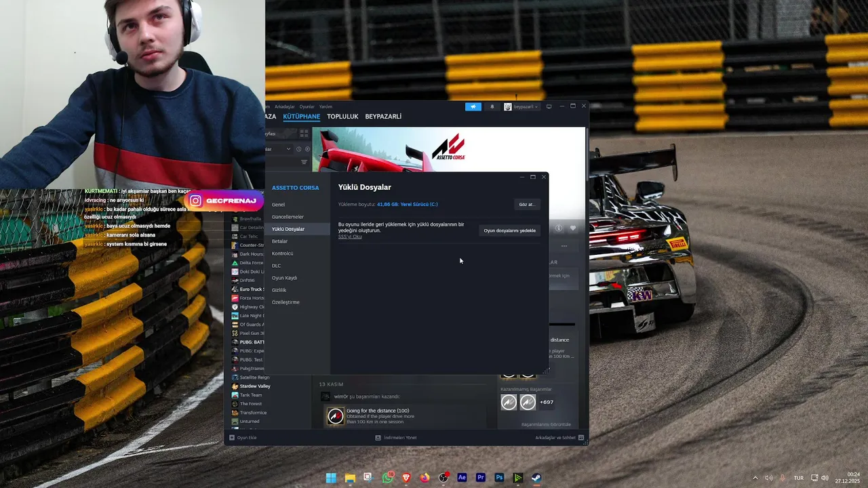Open Arkadaşlar ve Sohbet friends chat
Image resolution: width=868 pixels, height=488 pixels.
(559, 438)
